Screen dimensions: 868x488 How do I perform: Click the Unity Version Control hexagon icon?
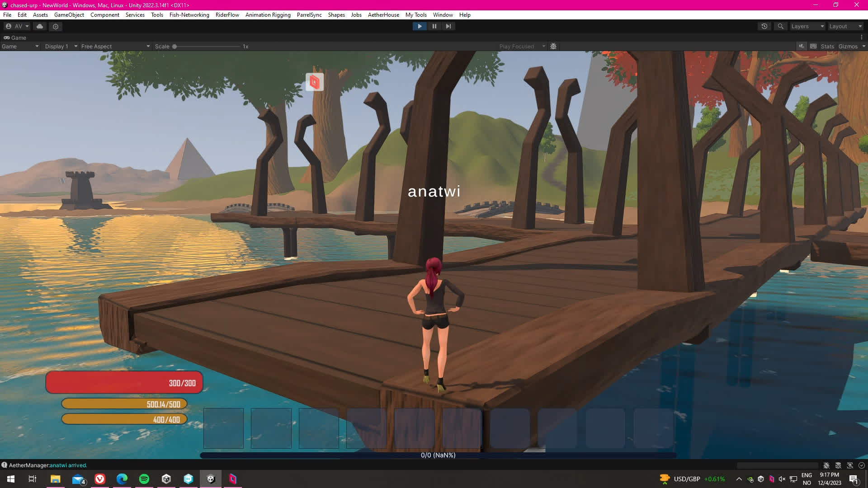click(x=56, y=26)
